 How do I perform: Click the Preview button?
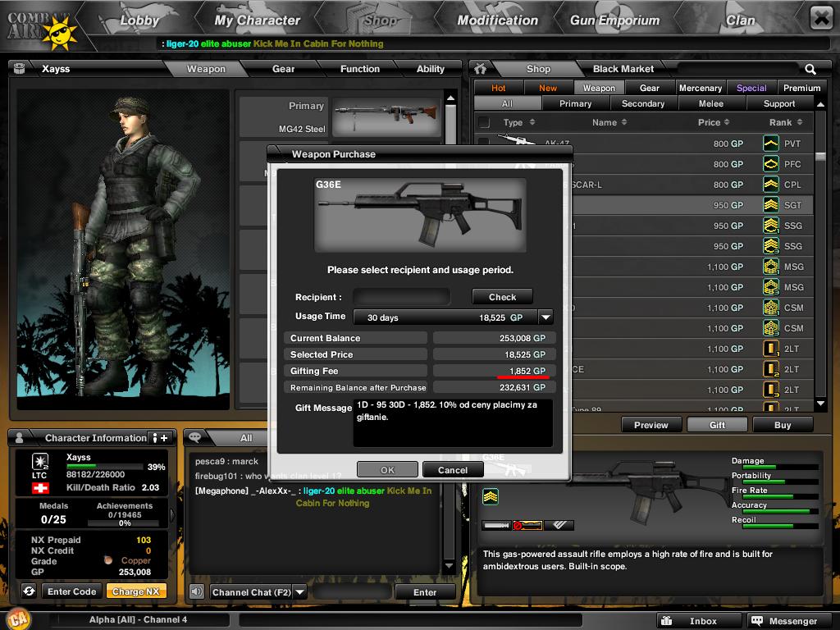(x=651, y=425)
